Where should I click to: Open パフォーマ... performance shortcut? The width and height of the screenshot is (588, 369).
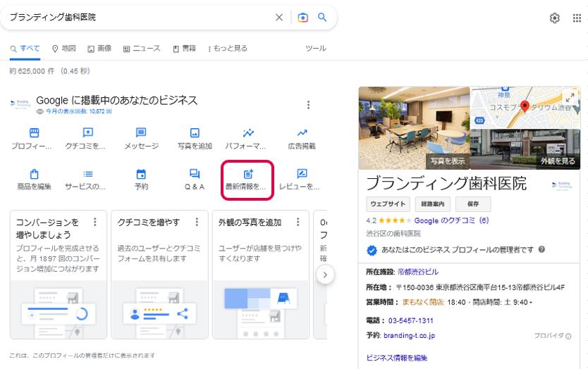tap(246, 139)
